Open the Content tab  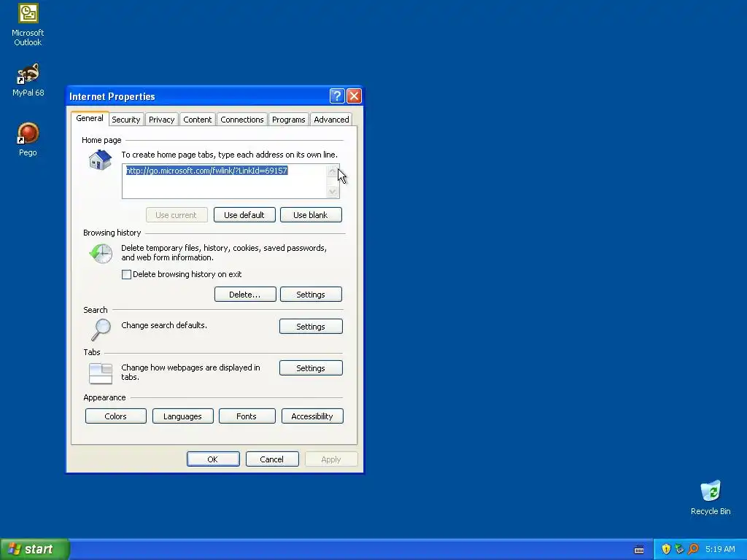tap(197, 120)
